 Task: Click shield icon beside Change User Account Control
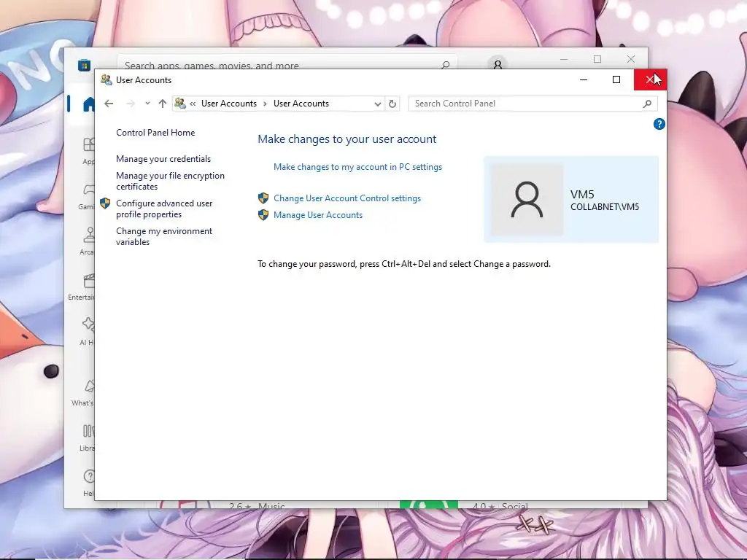point(263,198)
